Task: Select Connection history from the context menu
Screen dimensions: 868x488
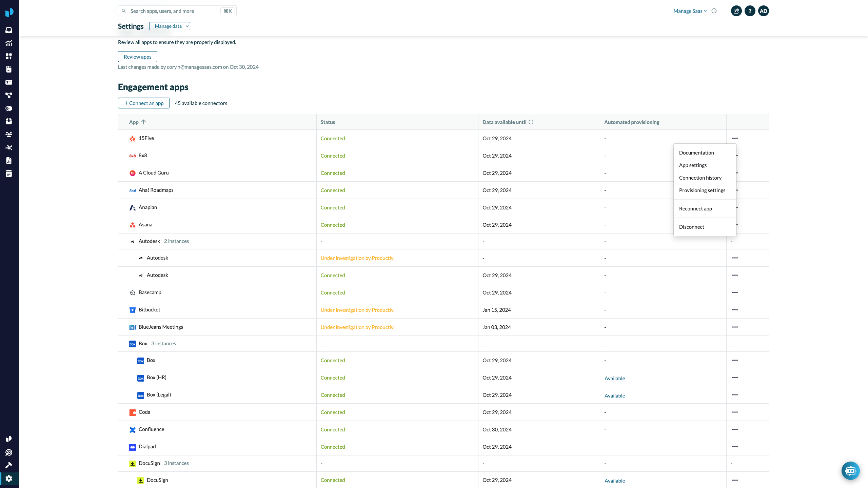Action: pos(700,178)
